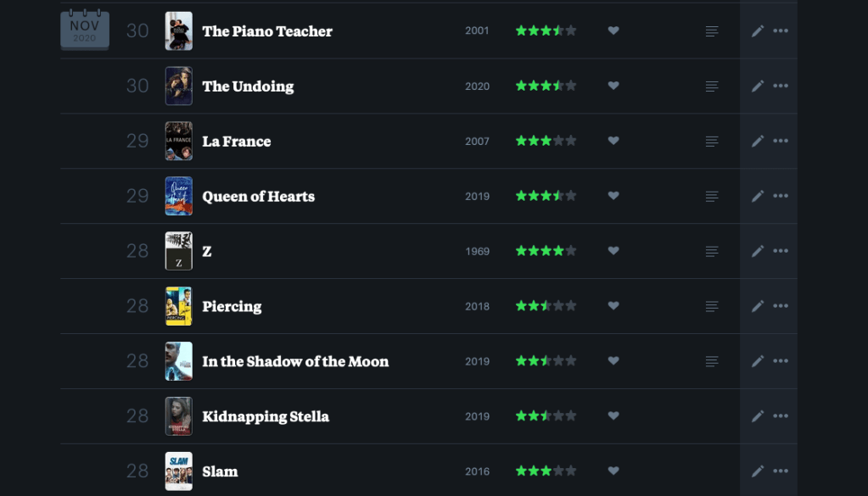Click the 1969 release year for Z
This screenshot has height=496, width=868.
pos(477,252)
